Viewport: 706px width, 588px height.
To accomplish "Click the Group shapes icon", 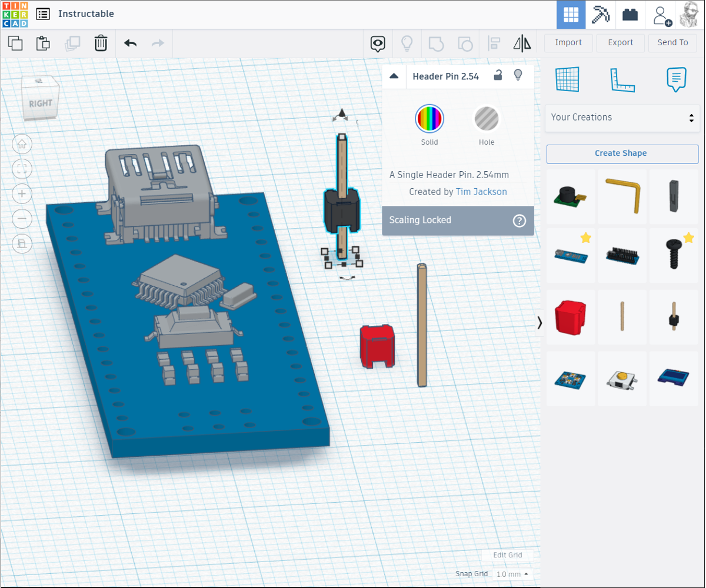I will 436,44.
